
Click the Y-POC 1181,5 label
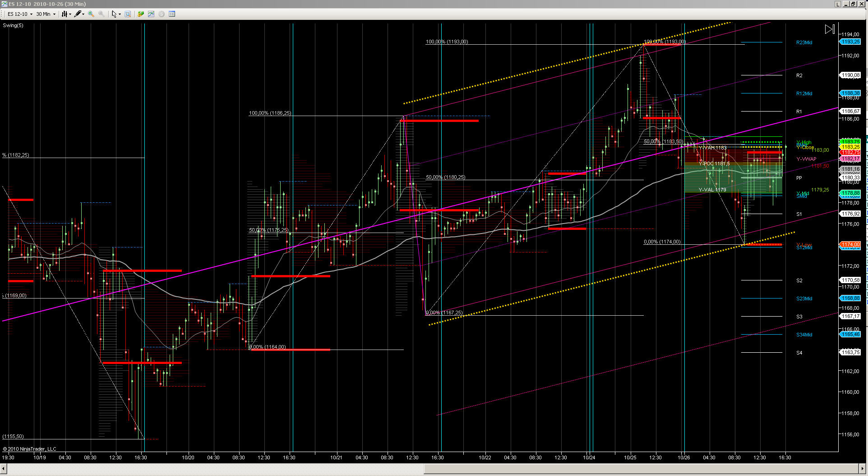pyautogui.click(x=714, y=163)
